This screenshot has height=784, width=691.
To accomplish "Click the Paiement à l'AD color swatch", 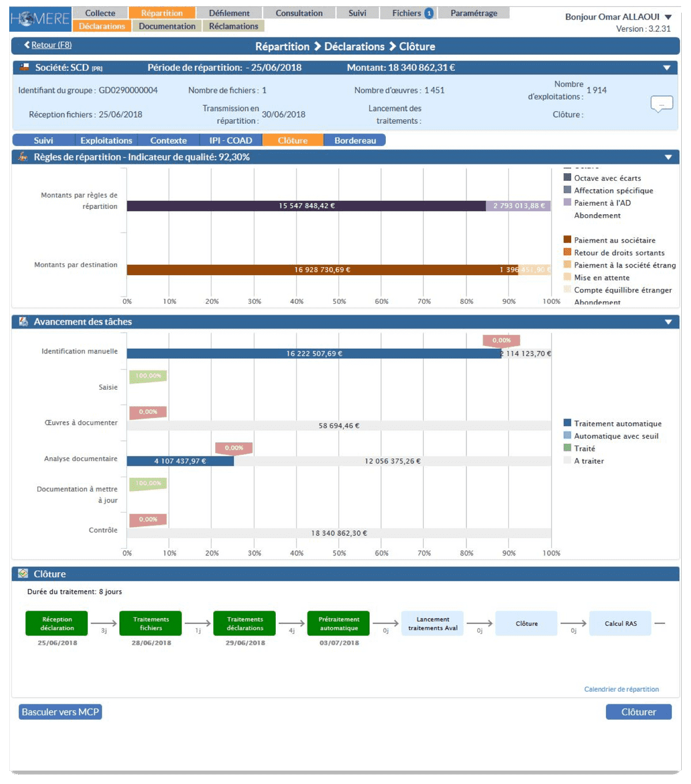I will tap(567, 203).
